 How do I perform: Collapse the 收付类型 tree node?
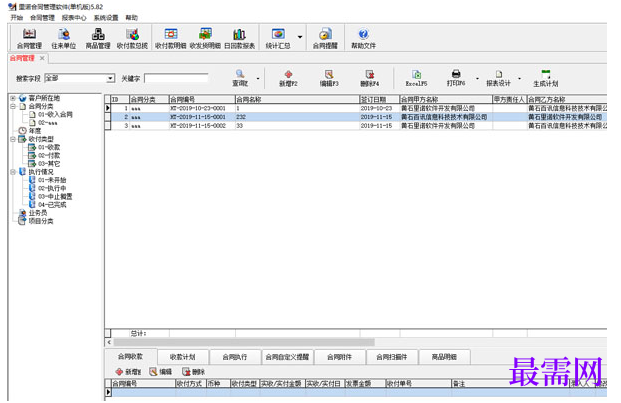pyautogui.click(x=13, y=139)
